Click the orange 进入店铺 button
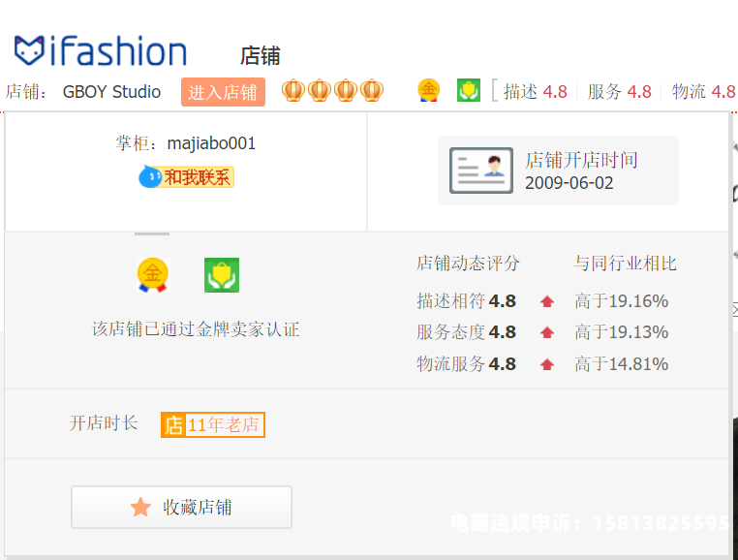This screenshot has width=738, height=560. click(x=223, y=92)
